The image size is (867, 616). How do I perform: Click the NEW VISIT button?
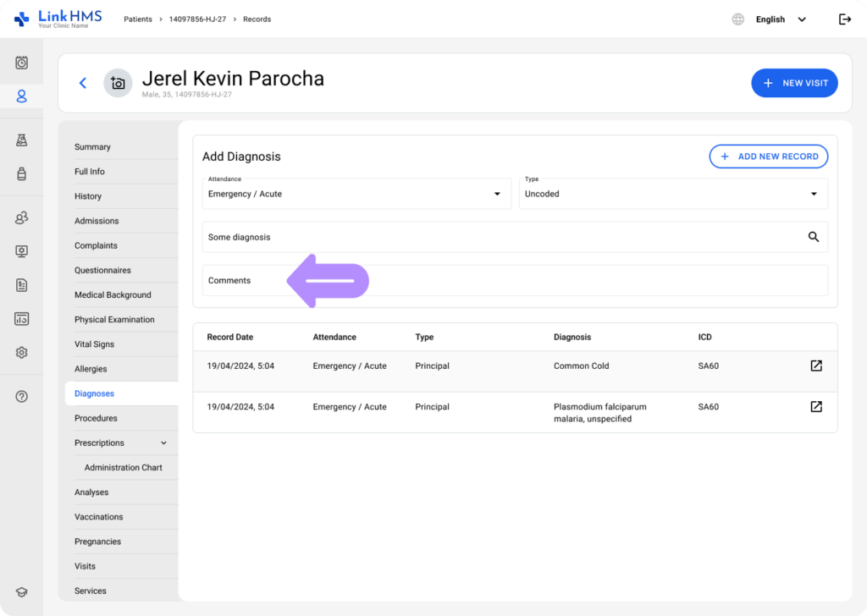794,83
